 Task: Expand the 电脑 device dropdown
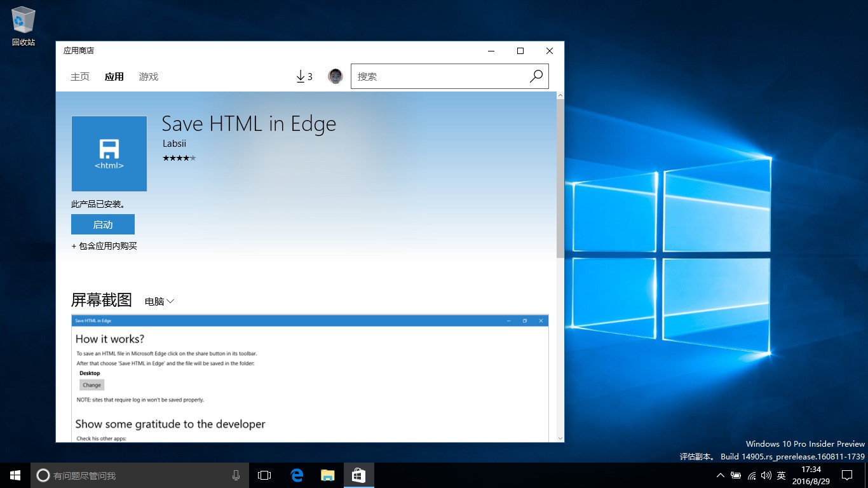tap(159, 301)
